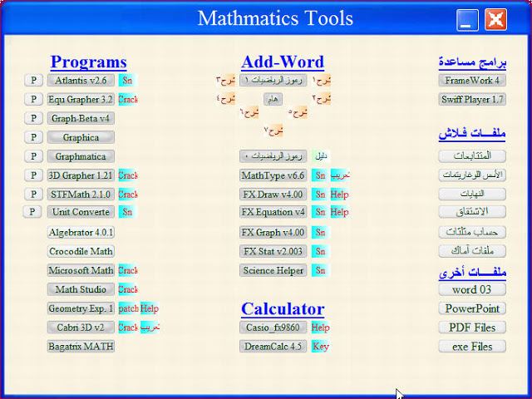Launch Bagatrix MATH
Viewport: 532px width, 399px height.
(x=81, y=347)
